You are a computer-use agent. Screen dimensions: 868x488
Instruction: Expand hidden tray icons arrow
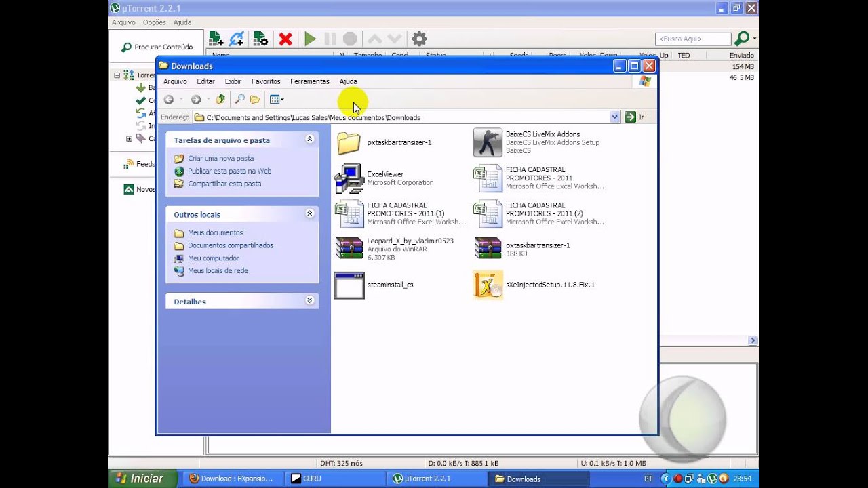665,479
